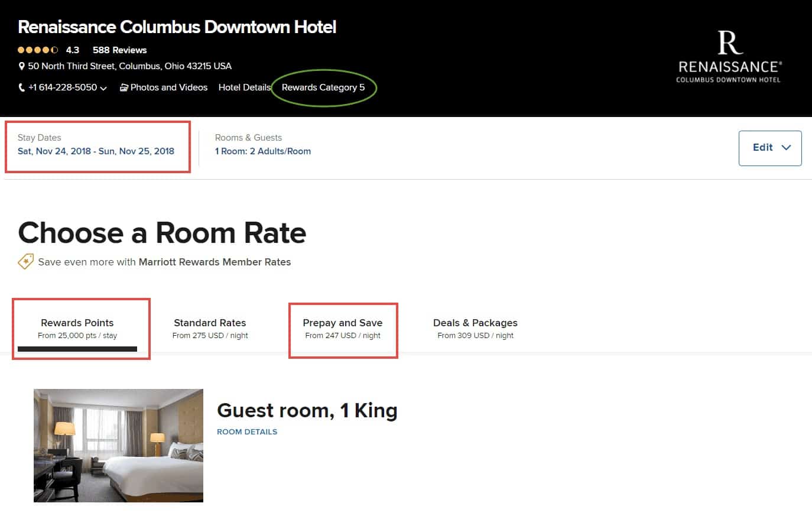Click the phone handset icon
Screen dimensions: 812x516
22,87
